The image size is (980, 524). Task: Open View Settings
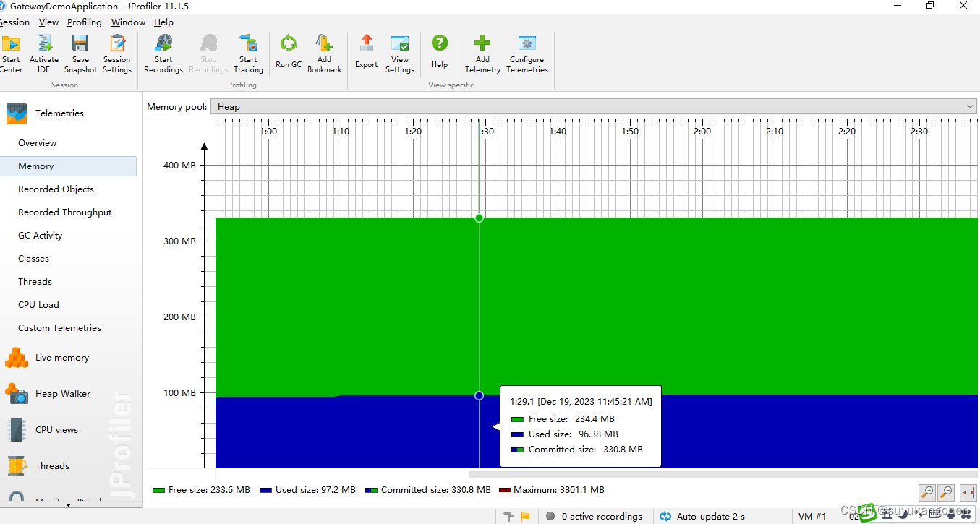tap(400, 54)
